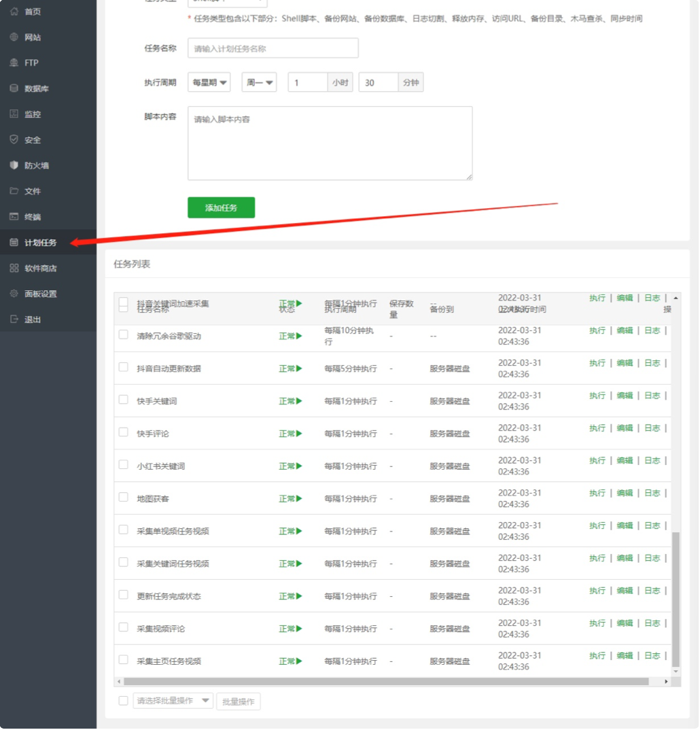The image size is (700, 730).
Task: Click the status play icon for 抖音自动更新数据
Action: pyautogui.click(x=299, y=368)
